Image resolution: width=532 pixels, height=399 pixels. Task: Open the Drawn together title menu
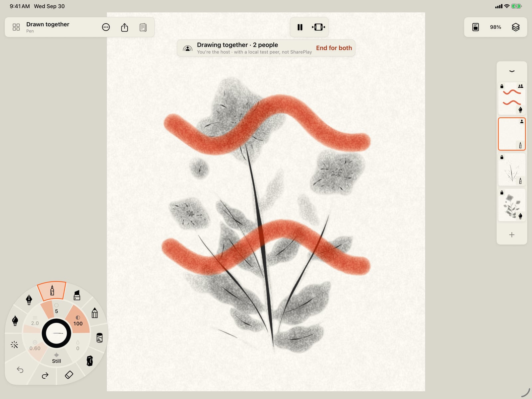(48, 24)
